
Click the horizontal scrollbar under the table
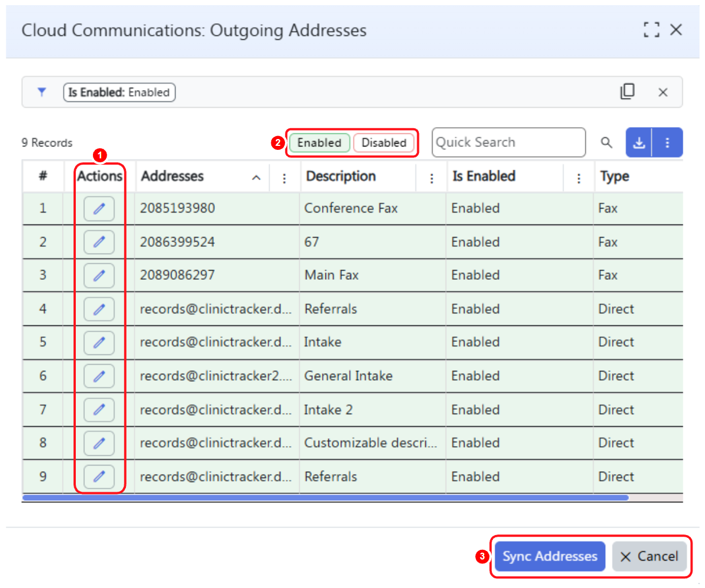325,498
